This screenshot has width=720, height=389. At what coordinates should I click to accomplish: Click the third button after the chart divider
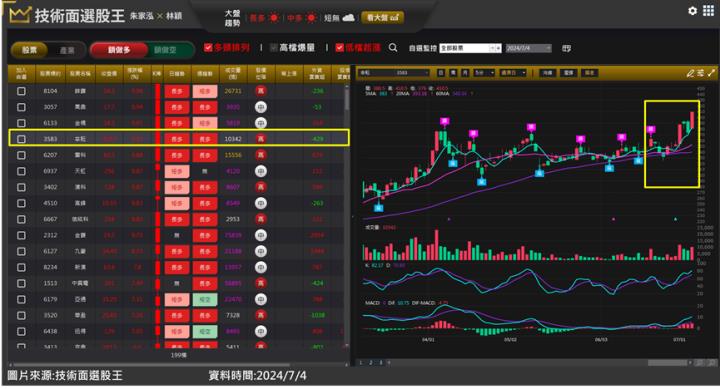click(590, 73)
